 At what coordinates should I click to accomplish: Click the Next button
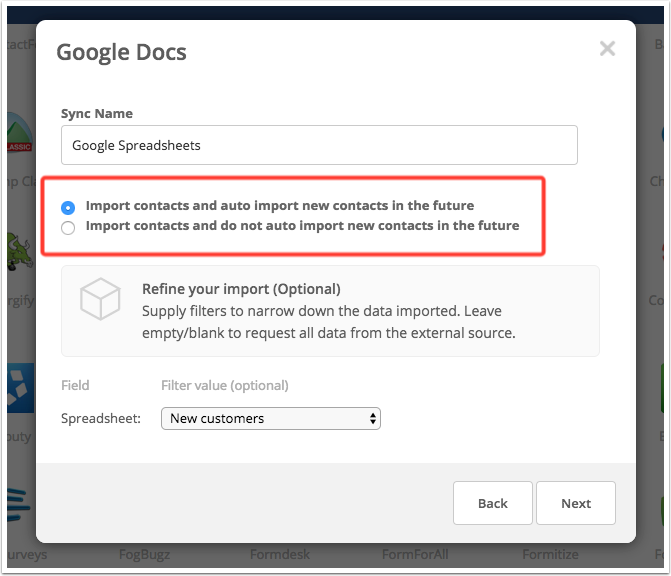[x=576, y=503]
